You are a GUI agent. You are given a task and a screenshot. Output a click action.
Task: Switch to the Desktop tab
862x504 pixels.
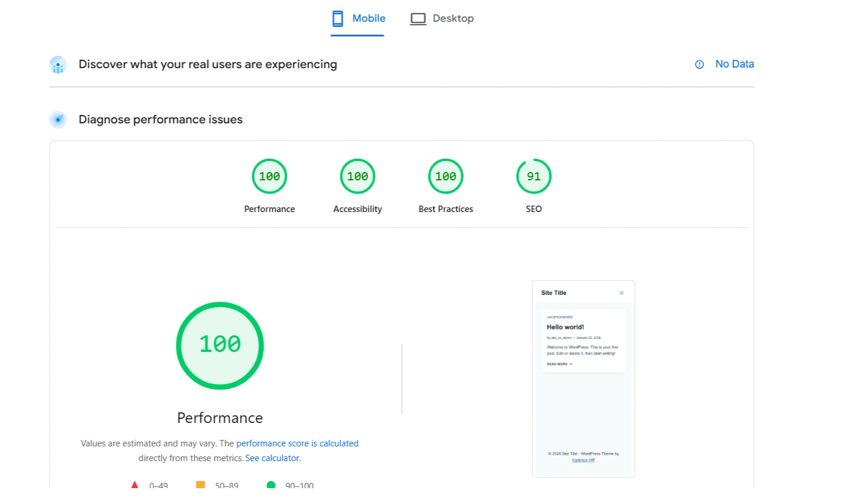click(442, 18)
